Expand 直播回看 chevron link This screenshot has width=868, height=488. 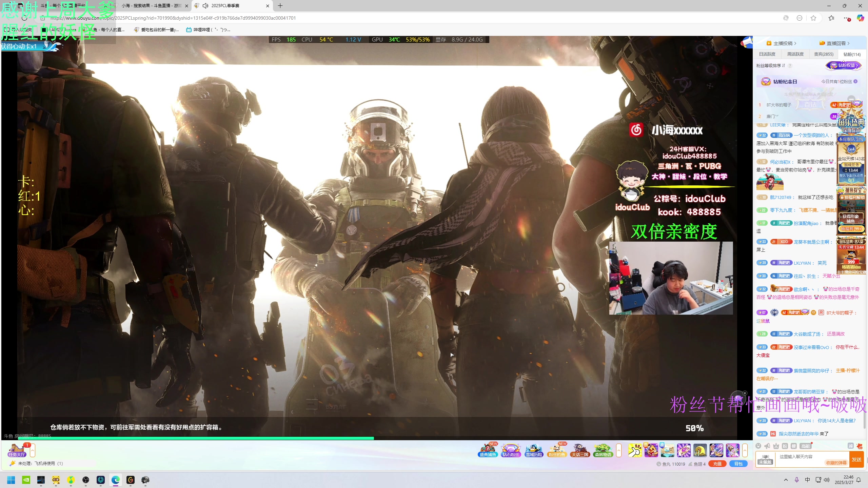pyautogui.click(x=834, y=43)
